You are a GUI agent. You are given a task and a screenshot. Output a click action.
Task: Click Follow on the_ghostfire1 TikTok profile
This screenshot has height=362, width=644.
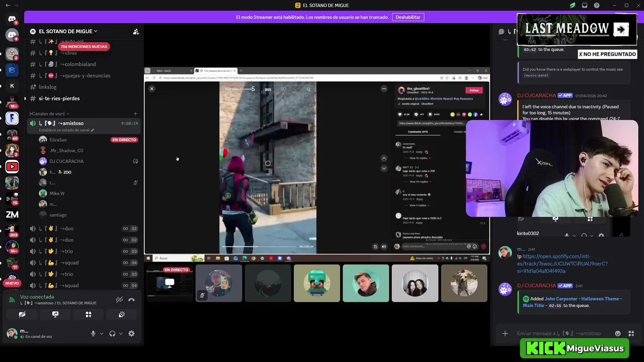coord(474,90)
